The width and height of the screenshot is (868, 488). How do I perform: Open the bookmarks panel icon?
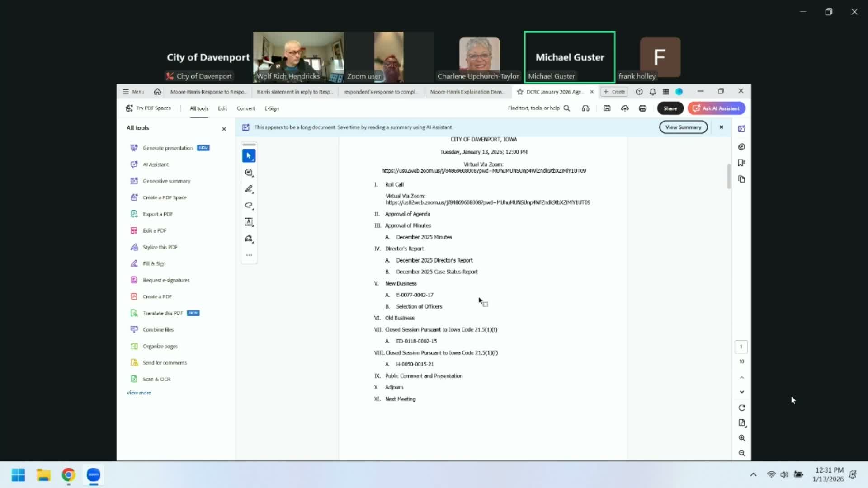[x=741, y=163]
